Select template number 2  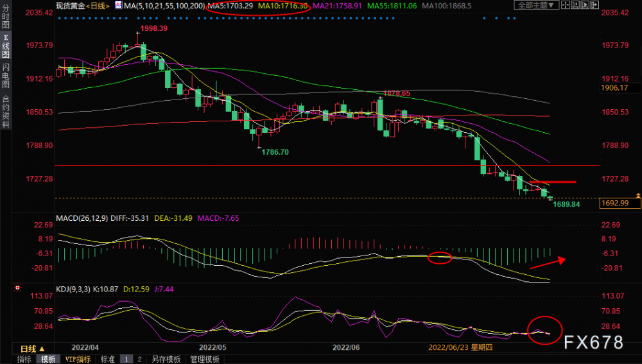click(139, 359)
